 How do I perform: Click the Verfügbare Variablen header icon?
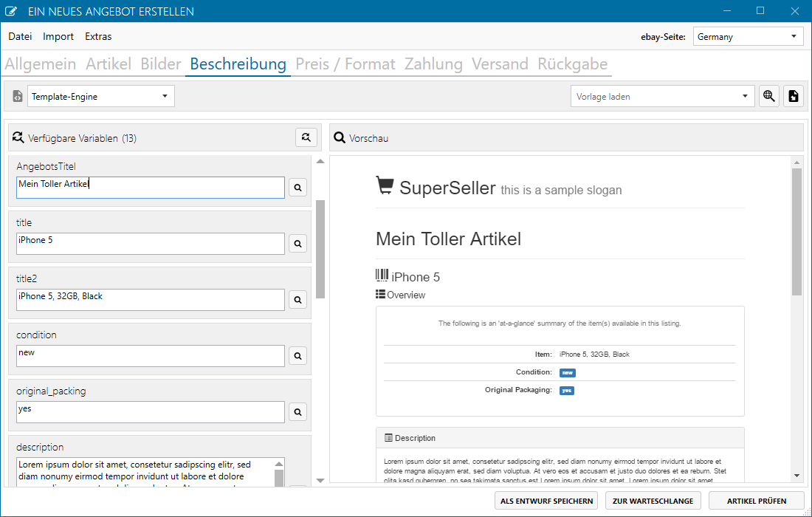[x=18, y=137]
